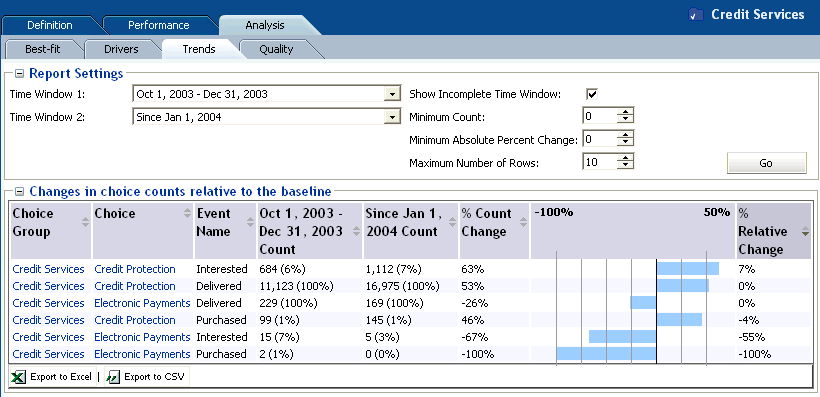Open Credit Protection link in Interested row

(135, 269)
